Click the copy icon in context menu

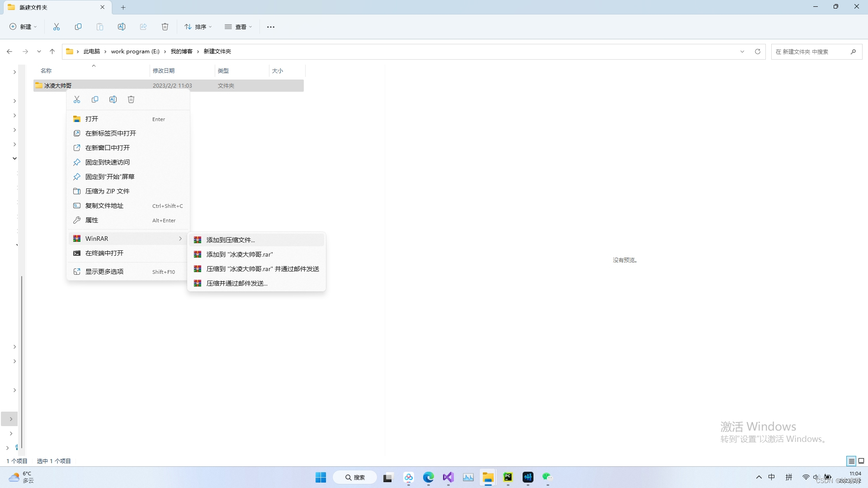coord(95,99)
